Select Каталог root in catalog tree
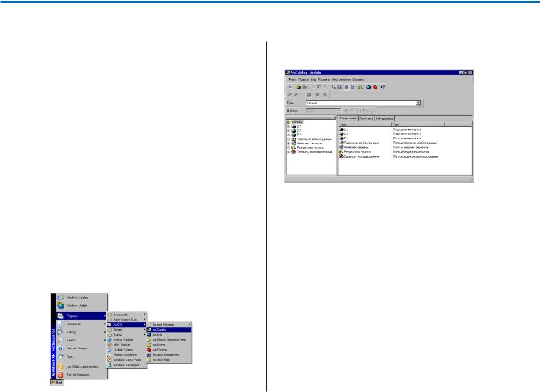The image size is (540, 392). [x=297, y=123]
